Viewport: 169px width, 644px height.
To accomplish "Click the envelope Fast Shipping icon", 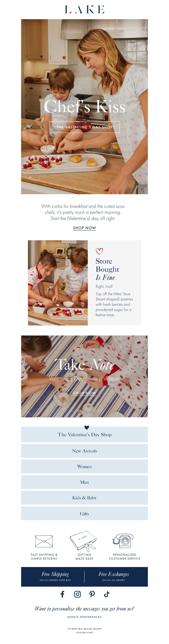I will 44,541.
